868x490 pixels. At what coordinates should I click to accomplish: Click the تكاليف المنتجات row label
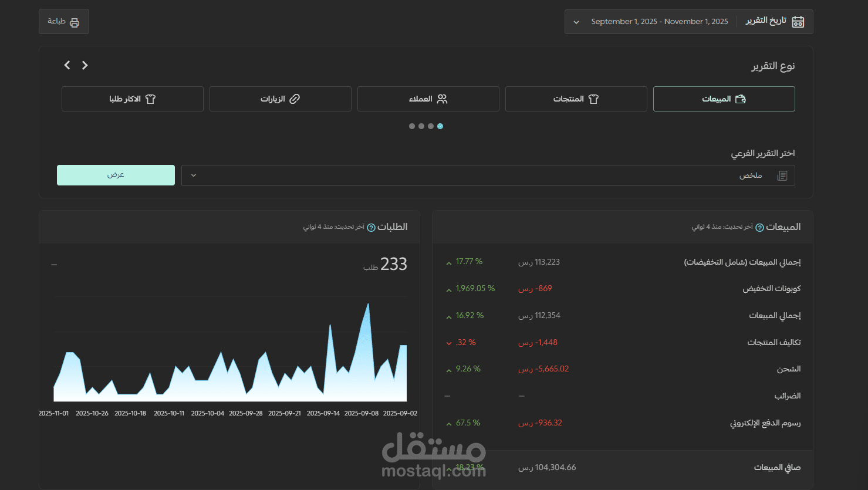tap(774, 343)
